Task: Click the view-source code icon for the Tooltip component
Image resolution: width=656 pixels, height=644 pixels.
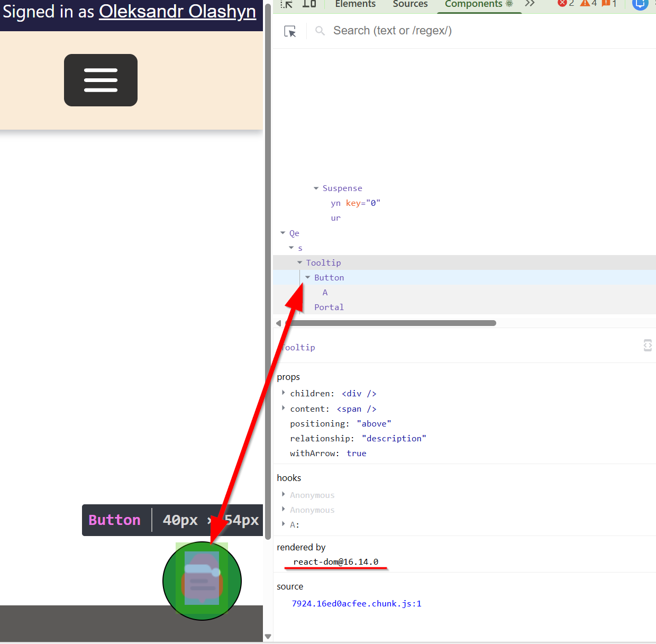Action: pyautogui.click(x=648, y=346)
